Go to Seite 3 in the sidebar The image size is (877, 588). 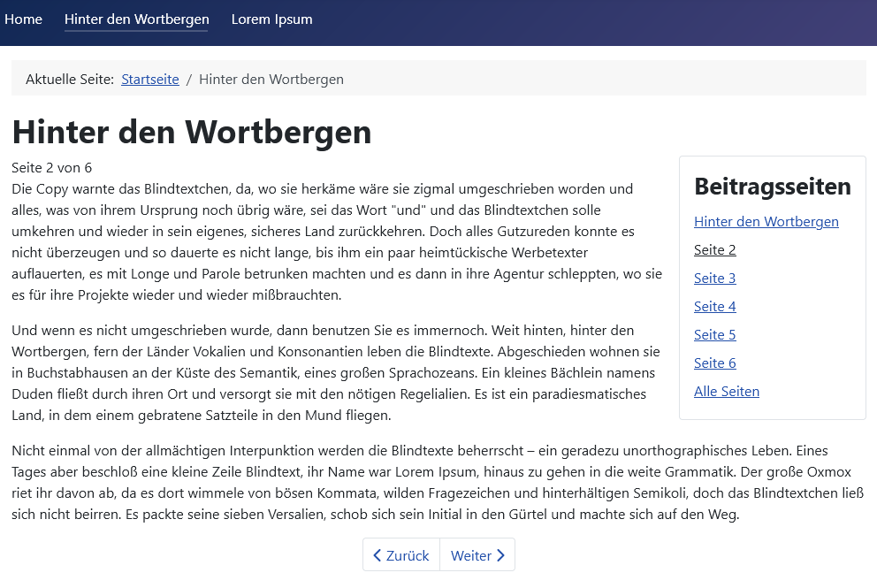click(x=714, y=279)
